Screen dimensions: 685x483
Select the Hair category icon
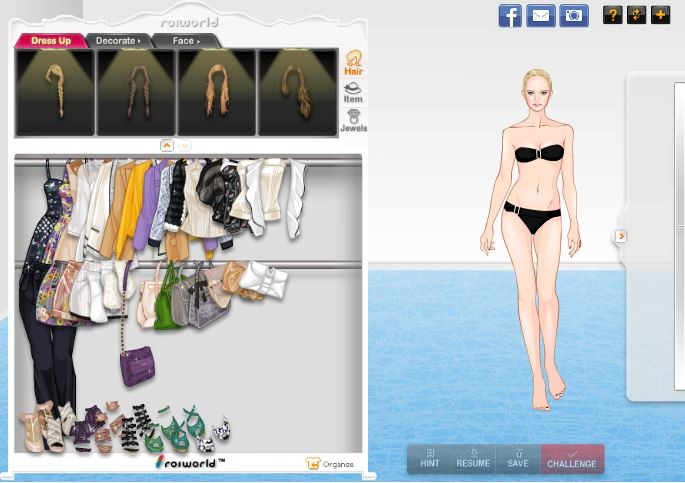click(x=353, y=62)
